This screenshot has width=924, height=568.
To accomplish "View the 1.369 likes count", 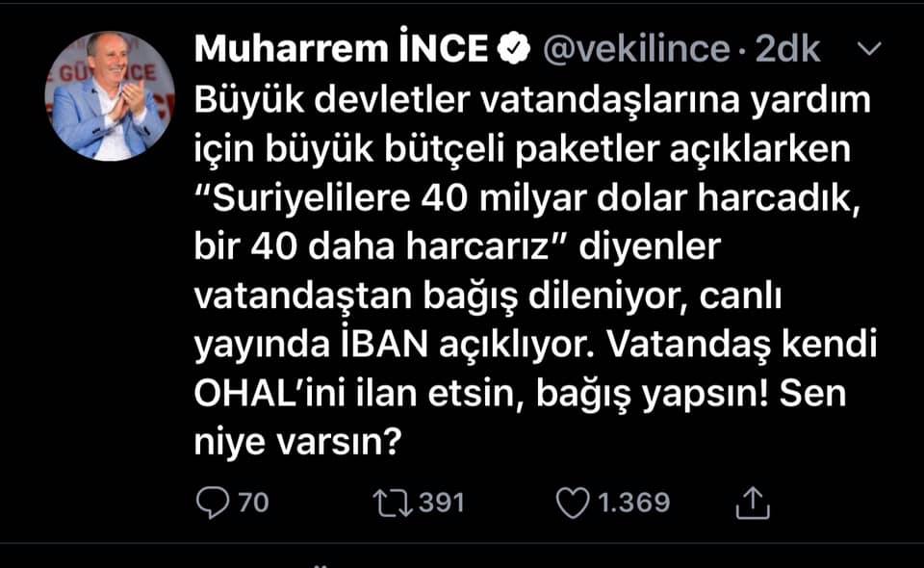I will pyautogui.click(x=630, y=502).
